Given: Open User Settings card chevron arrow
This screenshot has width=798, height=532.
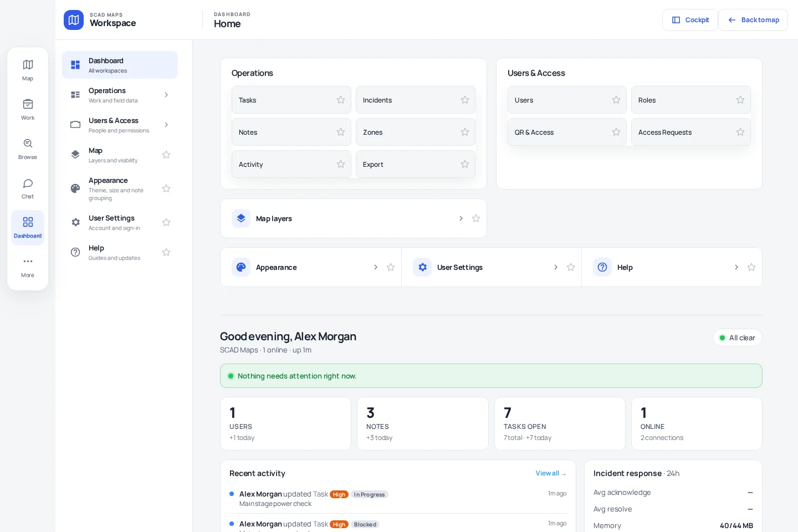Looking at the screenshot, I should 556,267.
